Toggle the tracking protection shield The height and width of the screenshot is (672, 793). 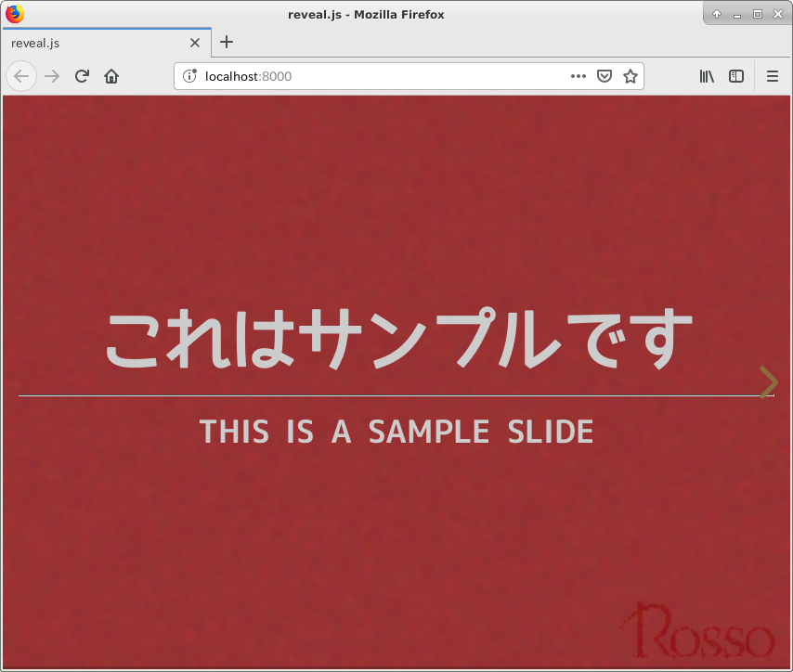click(x=604, y=76)
